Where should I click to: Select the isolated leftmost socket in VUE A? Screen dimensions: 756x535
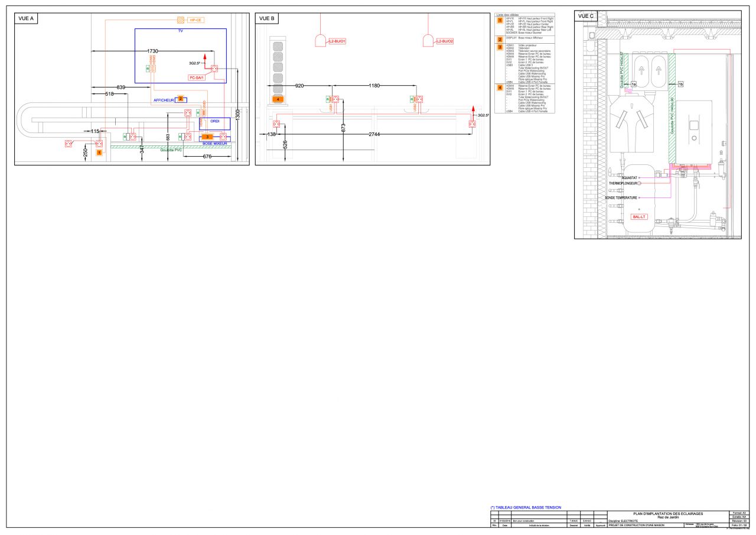[67, 142]
